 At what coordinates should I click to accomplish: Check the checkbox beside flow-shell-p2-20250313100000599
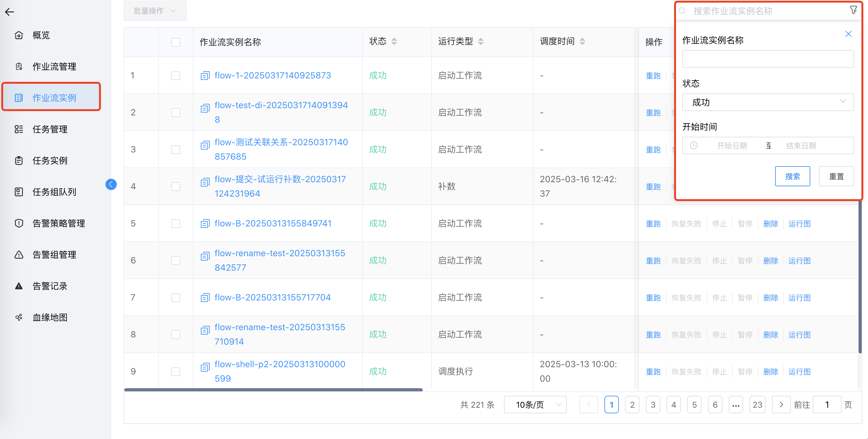[x=175, y=371]
